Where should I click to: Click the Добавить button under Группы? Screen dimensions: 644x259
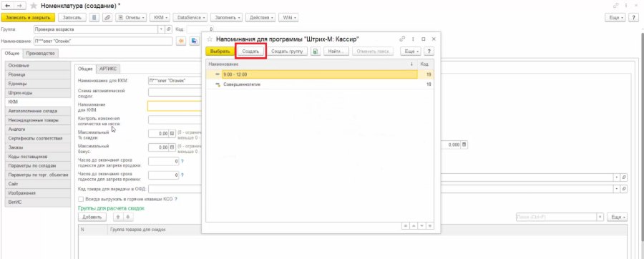click(92, 217)
